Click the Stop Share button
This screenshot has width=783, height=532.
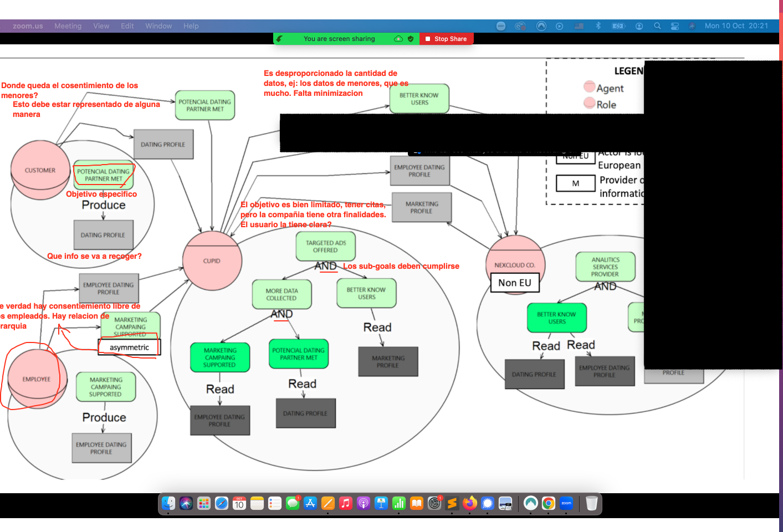(446, 39)
